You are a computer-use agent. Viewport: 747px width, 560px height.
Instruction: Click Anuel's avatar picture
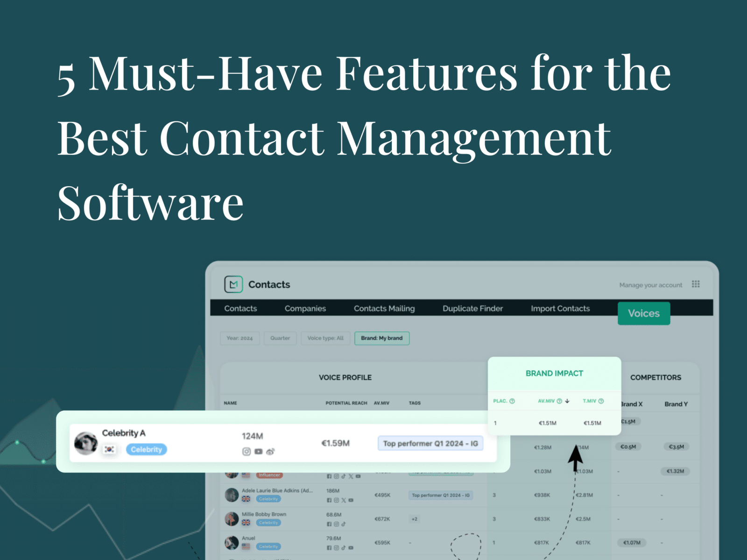click(232, 542)
